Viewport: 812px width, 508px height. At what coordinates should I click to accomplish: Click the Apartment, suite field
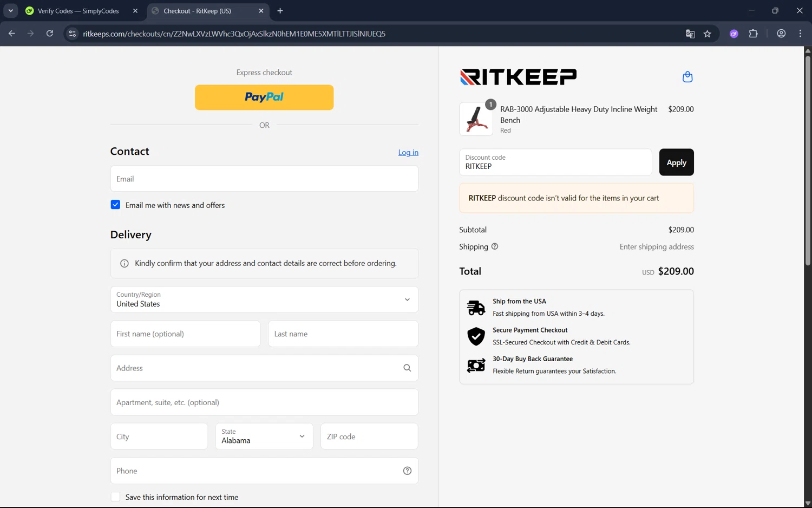[x=264, y=402]
